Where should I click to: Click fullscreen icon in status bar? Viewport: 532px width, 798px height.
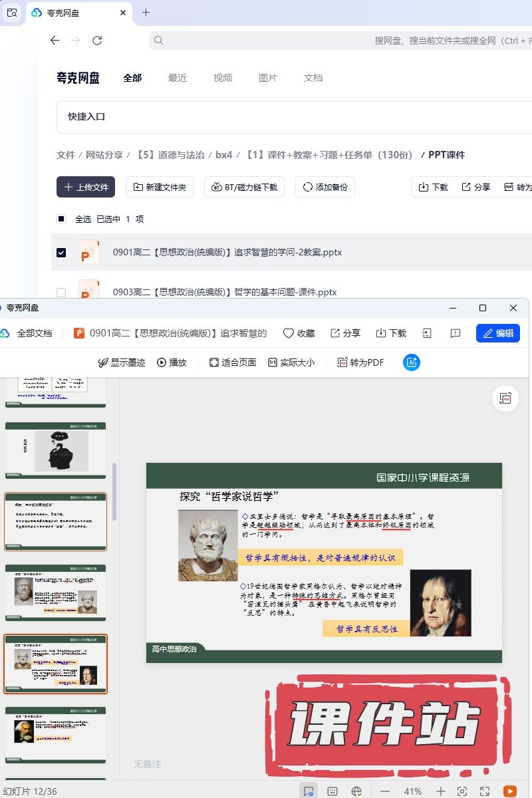pyautogui.click(x=485, y=791)
